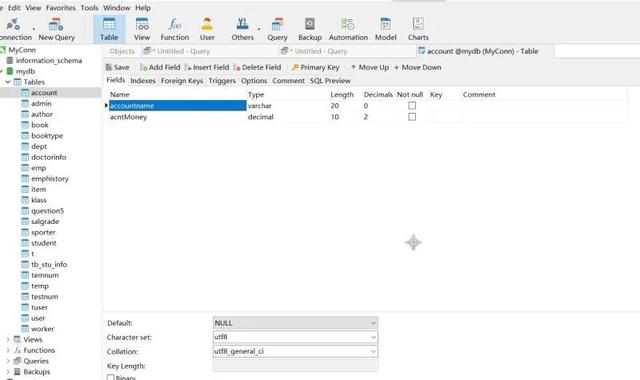Open the View menu in menu bar
The width and height of the screenshot is (640, 380).
pyautogui.click(x=33, y=8)
